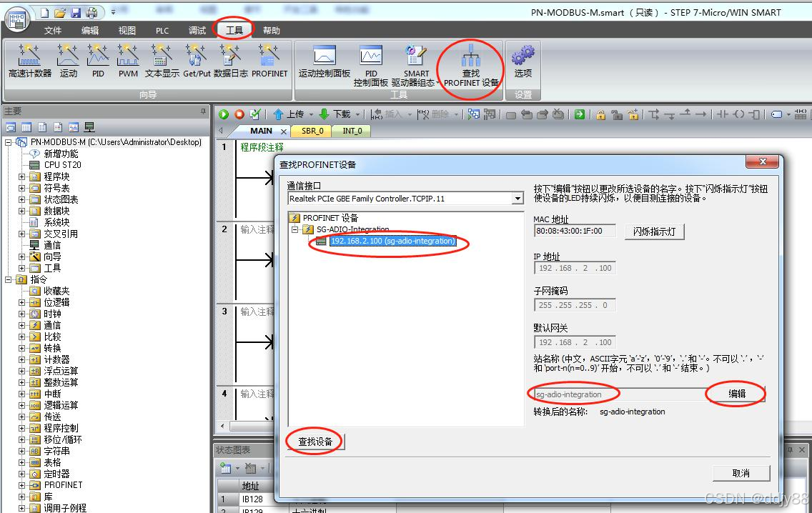812x513 pixels.
Task: Launch the PID wizard icon
Action: click(x=98, y=61)
